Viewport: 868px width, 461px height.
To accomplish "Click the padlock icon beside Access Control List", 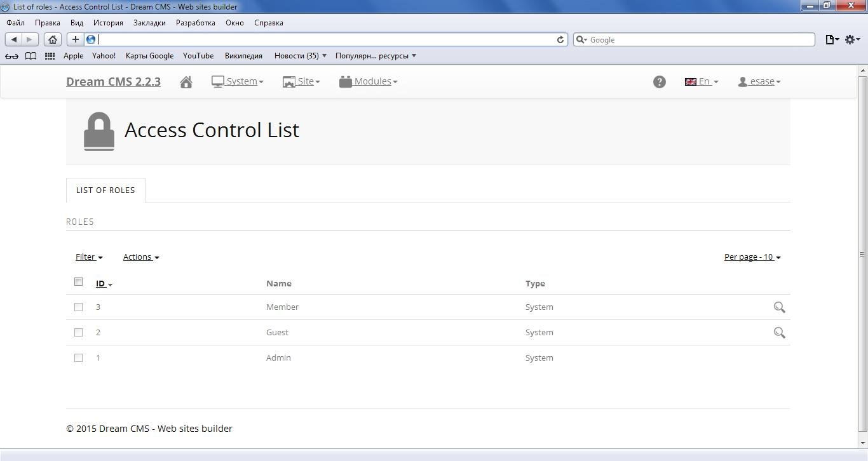I will click(x=98, y=130).
